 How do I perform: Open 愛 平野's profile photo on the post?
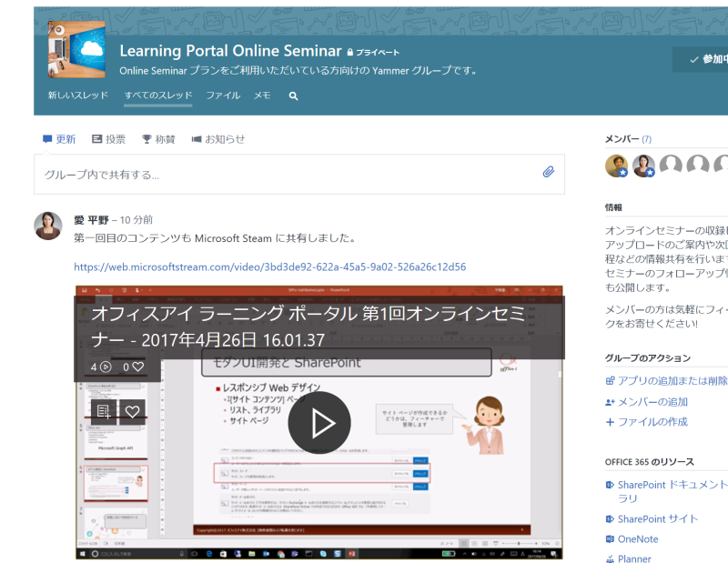[48, 226]
